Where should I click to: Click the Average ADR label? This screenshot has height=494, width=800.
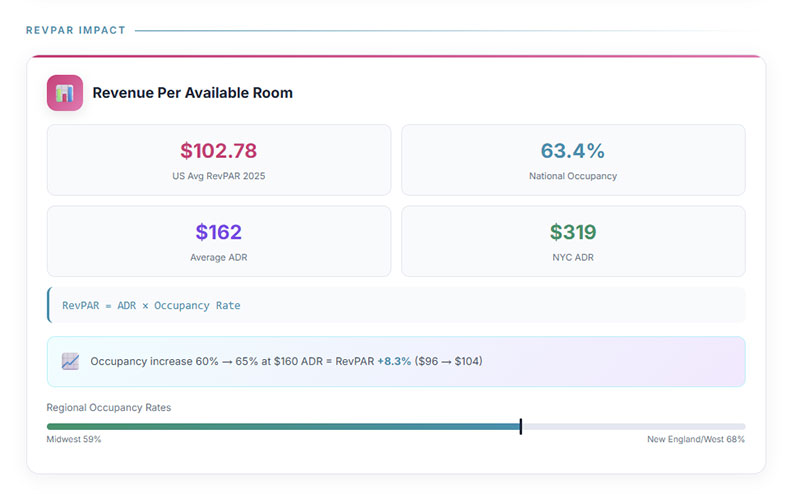pyautogui.click(x=218, y=257)
